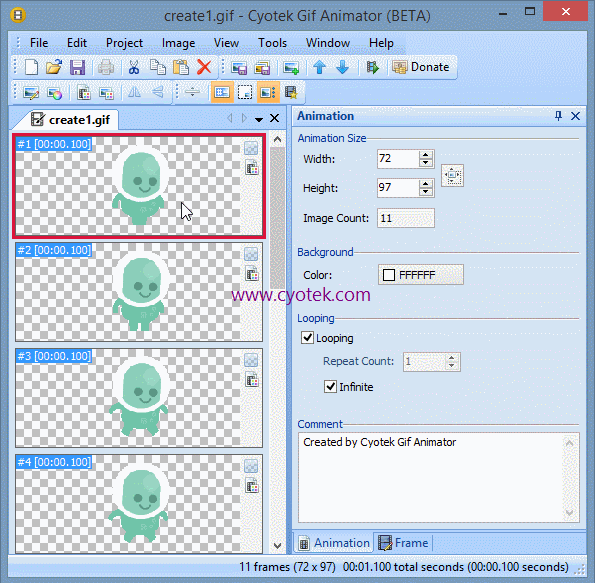The height and width of the screenshot is (583, 595).
Task: Open the Tools menu
Action: pos(272,43)
